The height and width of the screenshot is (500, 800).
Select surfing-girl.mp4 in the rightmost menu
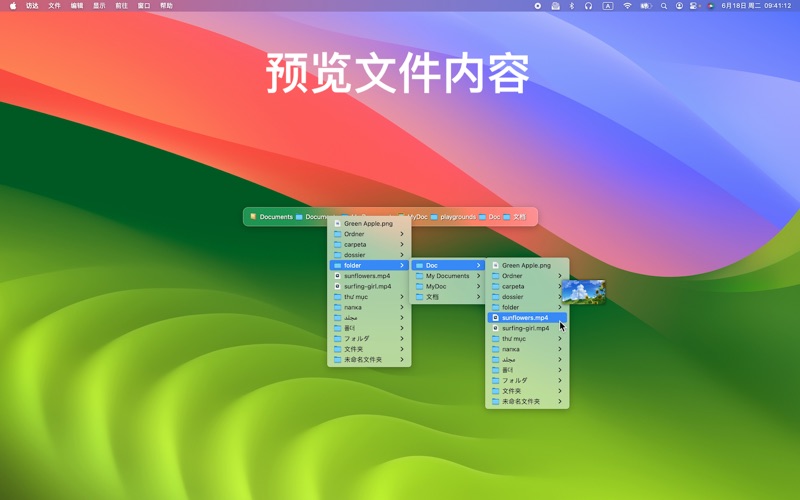(525, 328)
